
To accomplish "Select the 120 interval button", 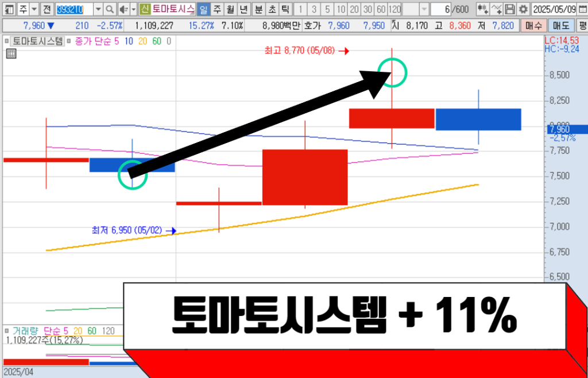I will pos(394,9).
